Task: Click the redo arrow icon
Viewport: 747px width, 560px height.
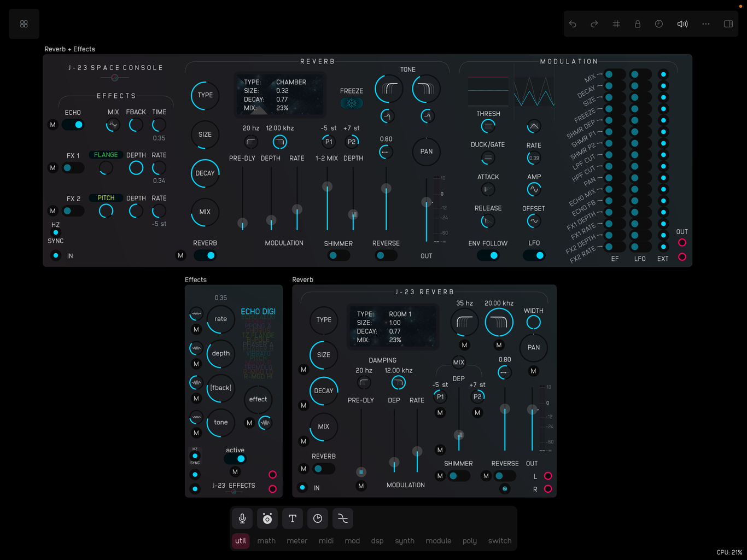Action: [594, 24]
